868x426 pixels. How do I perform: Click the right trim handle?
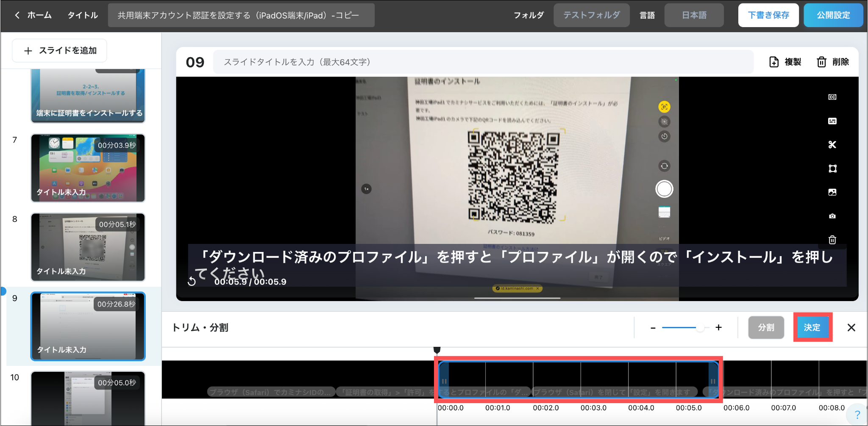click(713, 381)
